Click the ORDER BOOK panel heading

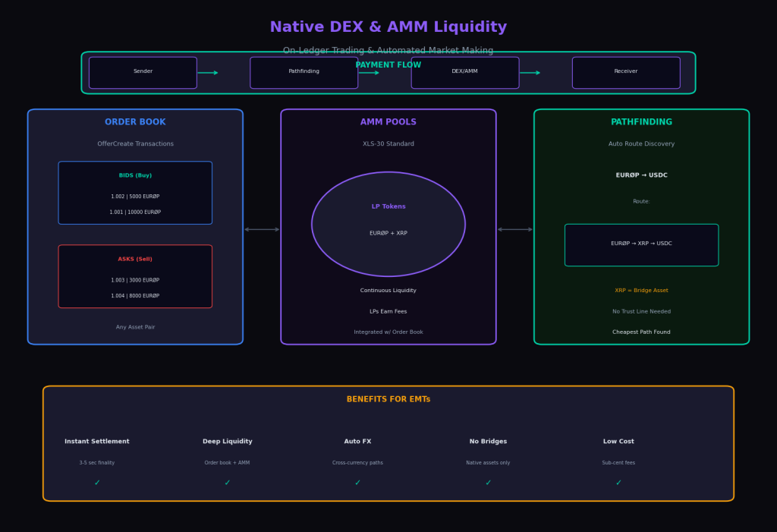click(135, 122)
